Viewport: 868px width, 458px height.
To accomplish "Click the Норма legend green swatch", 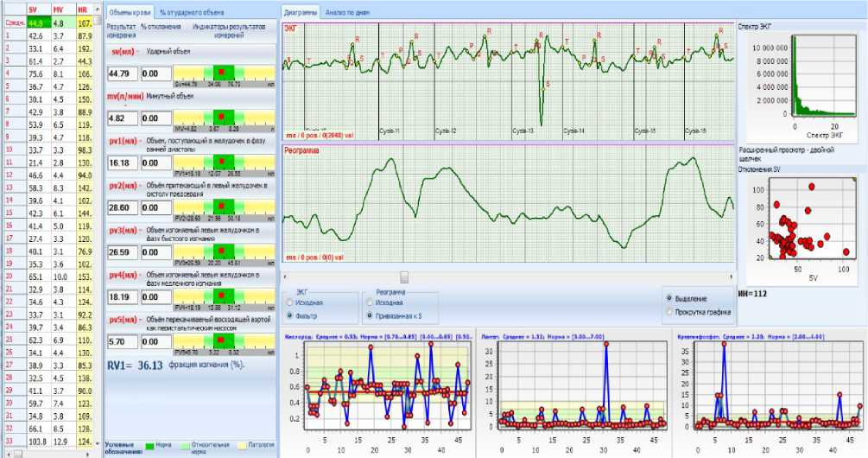I will [x=149, y=447].
